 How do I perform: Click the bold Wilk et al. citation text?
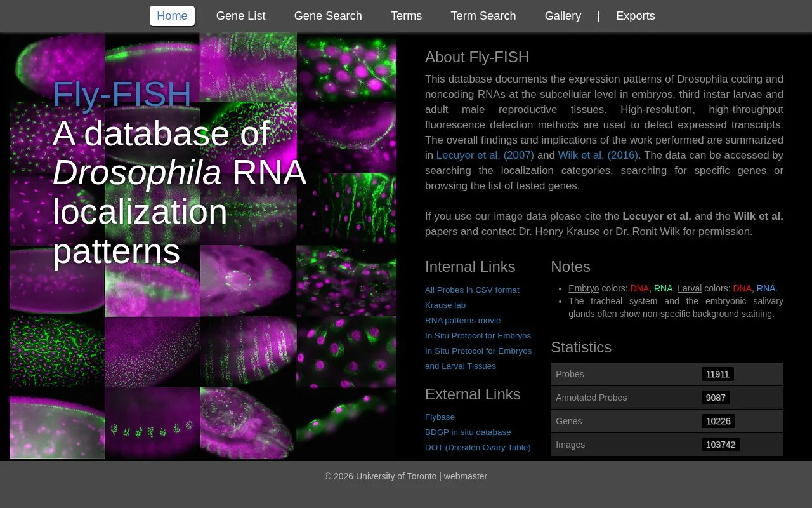tap(759, 216)
